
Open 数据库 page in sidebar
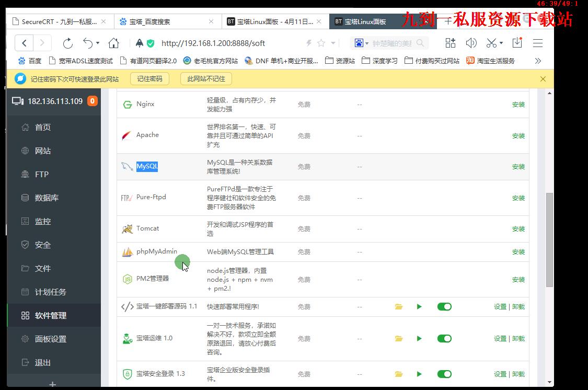pos(47,198)
